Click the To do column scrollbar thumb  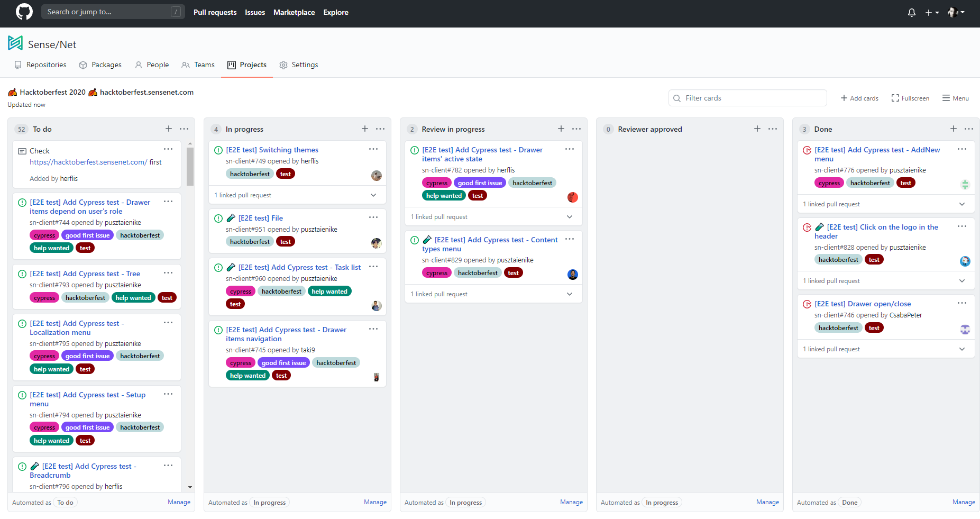pyautogui.click(x=190, y=167)
